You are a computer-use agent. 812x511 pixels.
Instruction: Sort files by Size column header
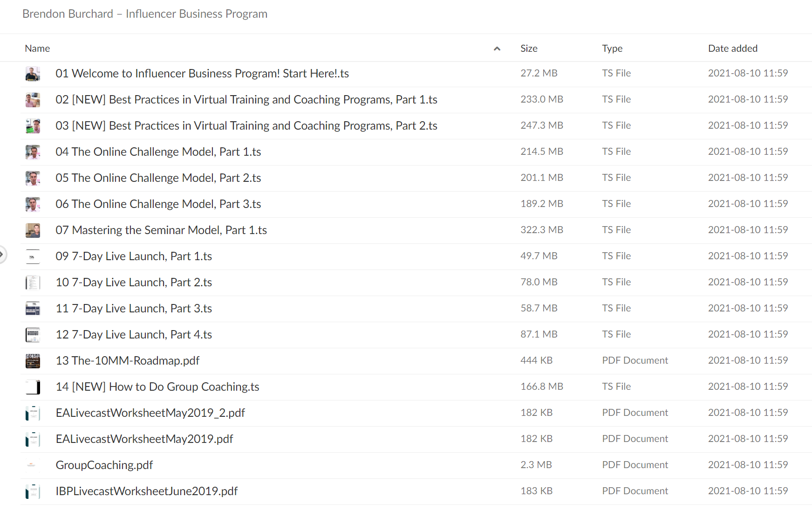pyautogui.click(x=529, y=48)
